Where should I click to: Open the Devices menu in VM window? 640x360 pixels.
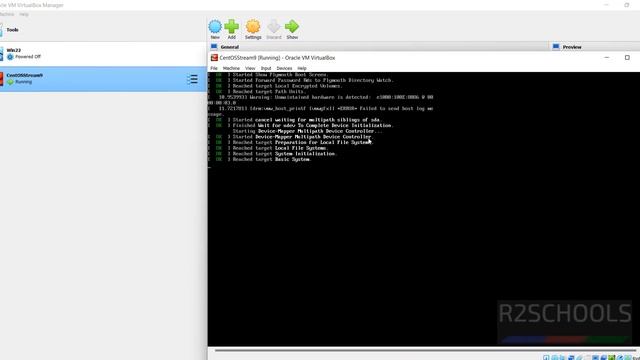284,68
